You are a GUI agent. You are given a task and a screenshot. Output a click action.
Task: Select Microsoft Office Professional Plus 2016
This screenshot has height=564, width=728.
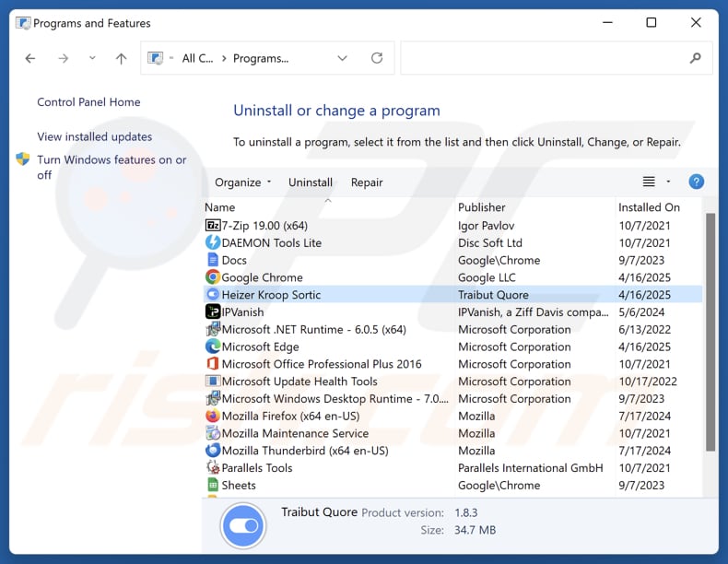point(452,363)
